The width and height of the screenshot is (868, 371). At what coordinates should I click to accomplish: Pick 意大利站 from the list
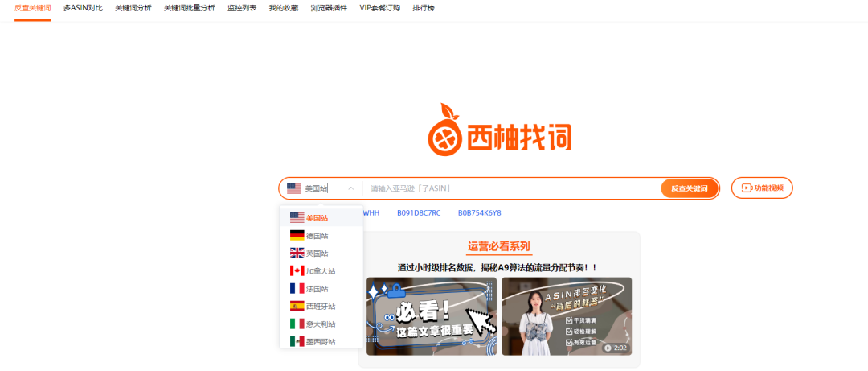coord(321,324)
